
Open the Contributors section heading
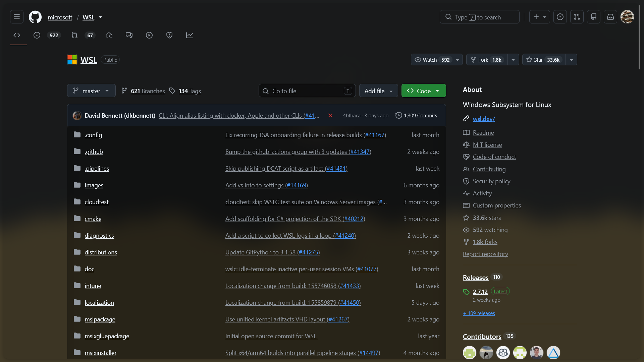coord(482,336)
